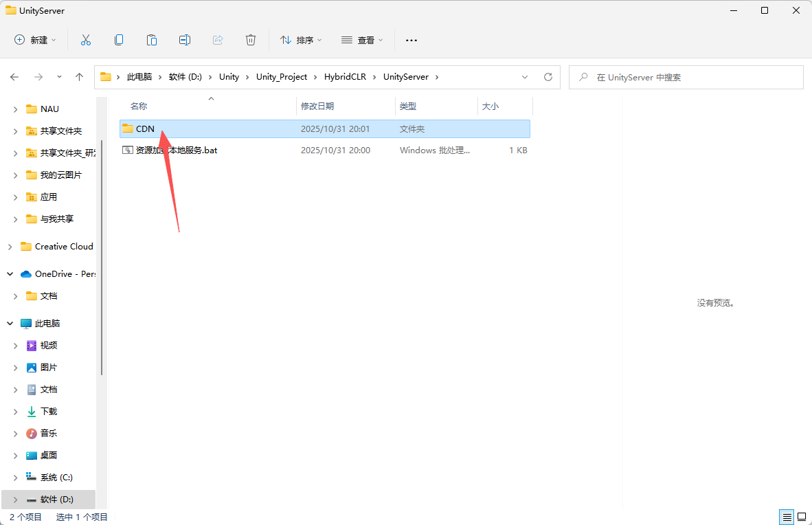Click the Share icon in toolbar
The height and width of the screenshot is (525, 812).
(218, 40)
